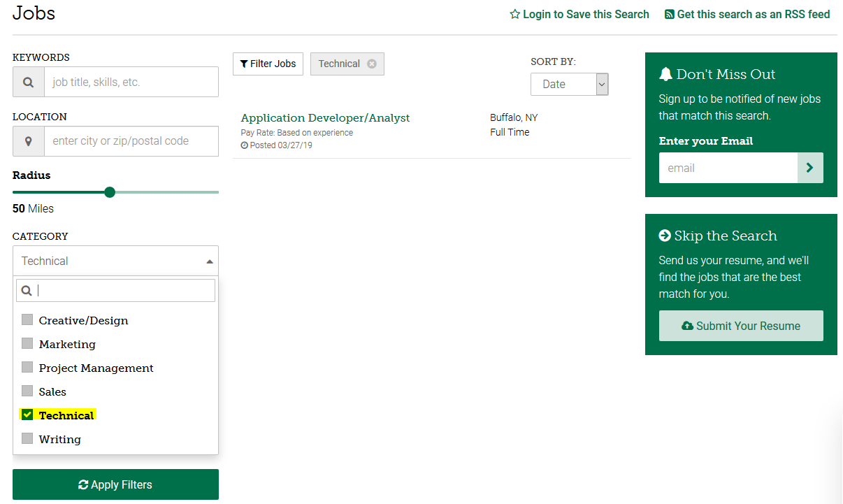The width and height of the screenshot is (843, 504).
Task: Click the '50 Miles' radius value
Action: point(33,208)
